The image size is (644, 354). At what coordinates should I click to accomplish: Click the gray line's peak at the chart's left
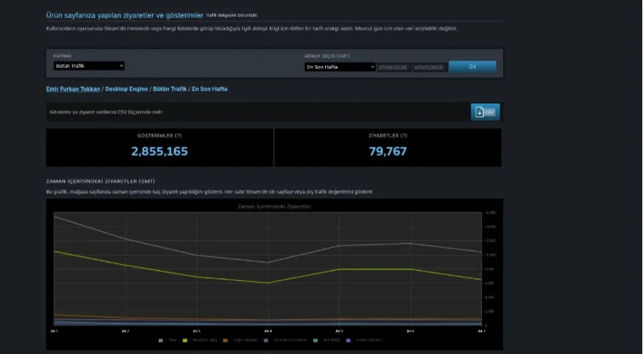(54, 216)
